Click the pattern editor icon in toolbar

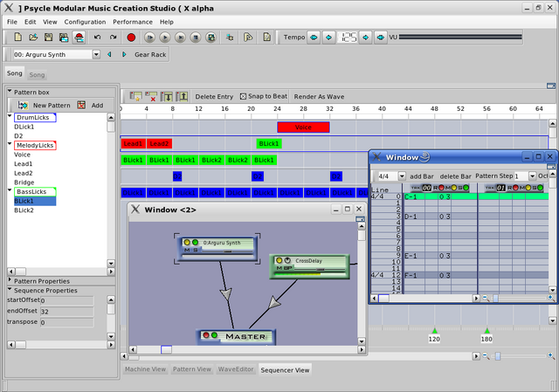(248, 37)
